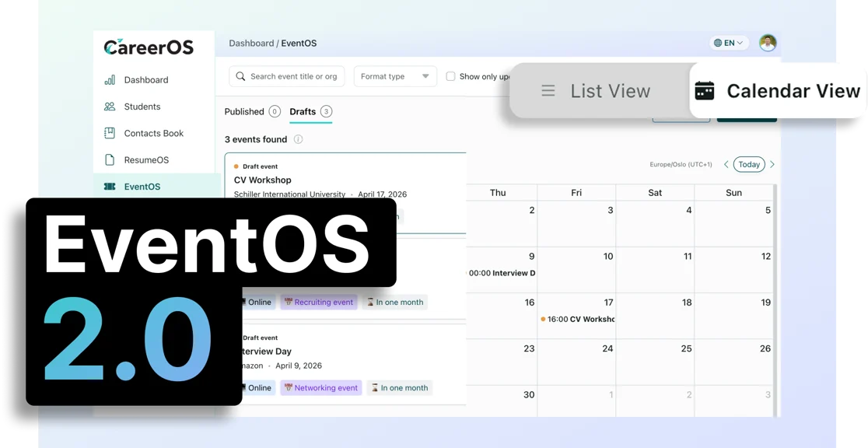
Task: Open 16:00 CV Workshop calendar event
Action: (x=577, y=319)
